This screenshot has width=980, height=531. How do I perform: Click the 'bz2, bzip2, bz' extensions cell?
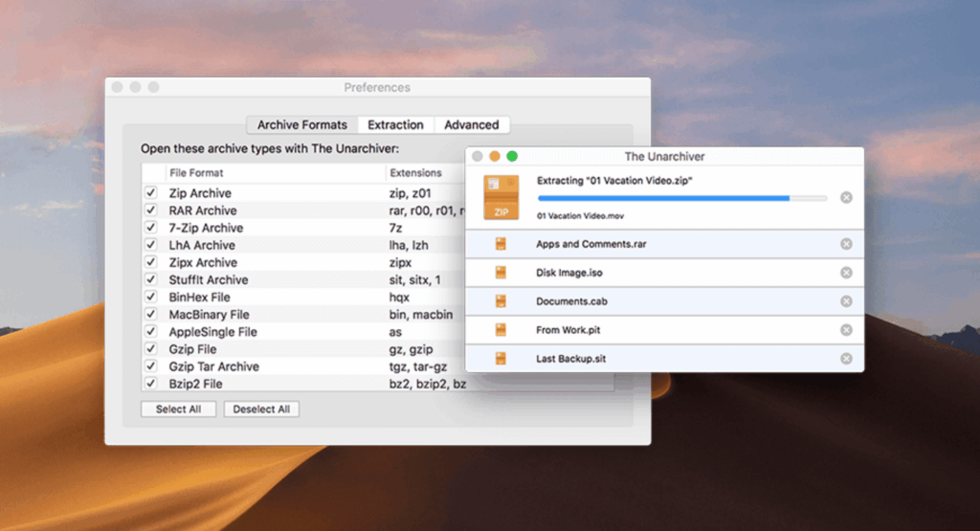pos(428,384)
